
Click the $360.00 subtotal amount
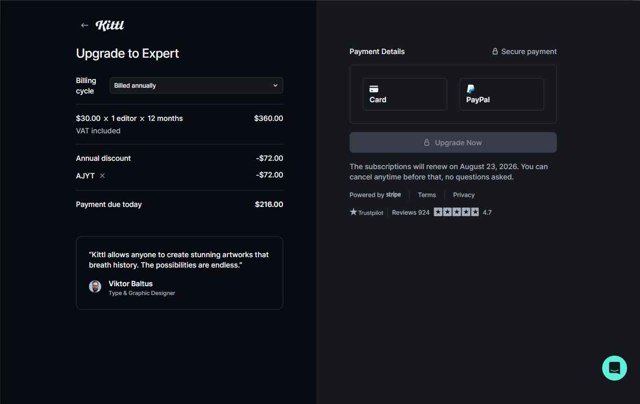point(268,118)
